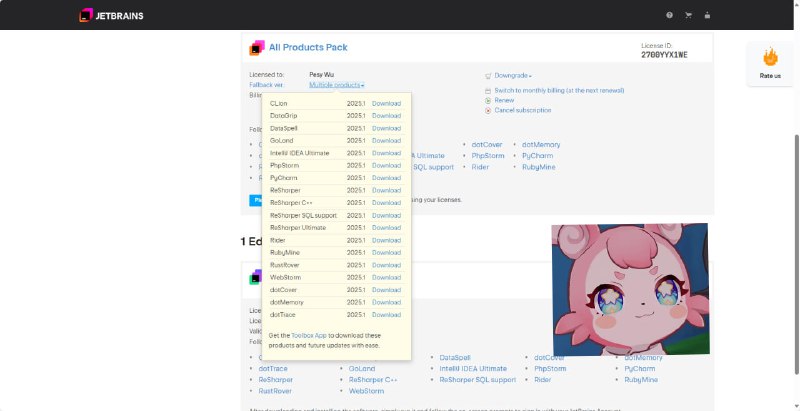Viewport: 800px width, 411px height.
Task: Click the green Renew icon
Action: (x=488, y=100)
